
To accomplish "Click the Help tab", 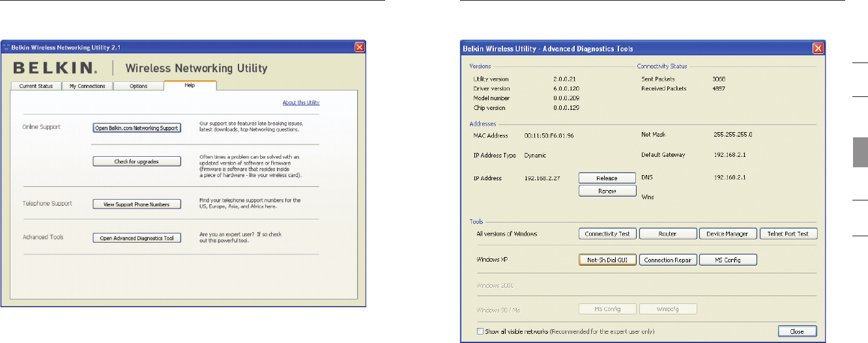I will 190,85.
